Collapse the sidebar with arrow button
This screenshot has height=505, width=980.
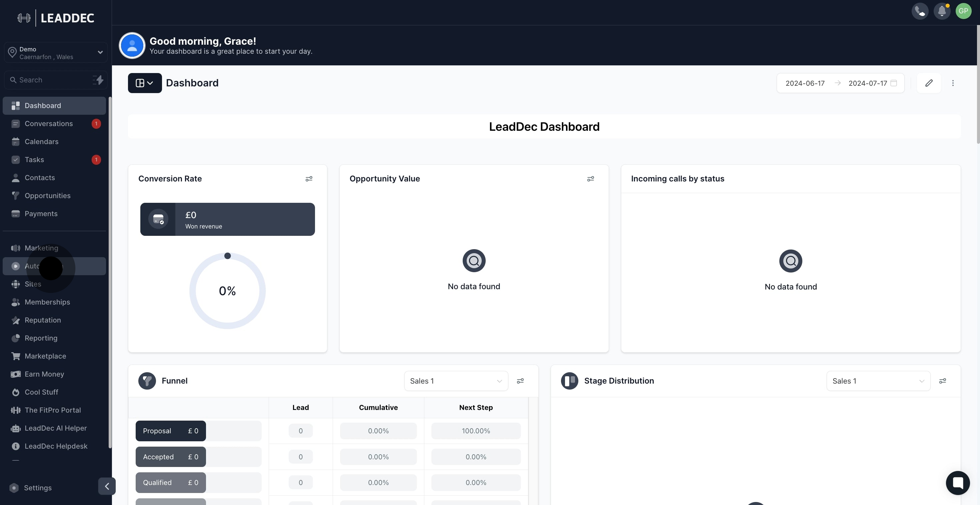click(107, 486)
